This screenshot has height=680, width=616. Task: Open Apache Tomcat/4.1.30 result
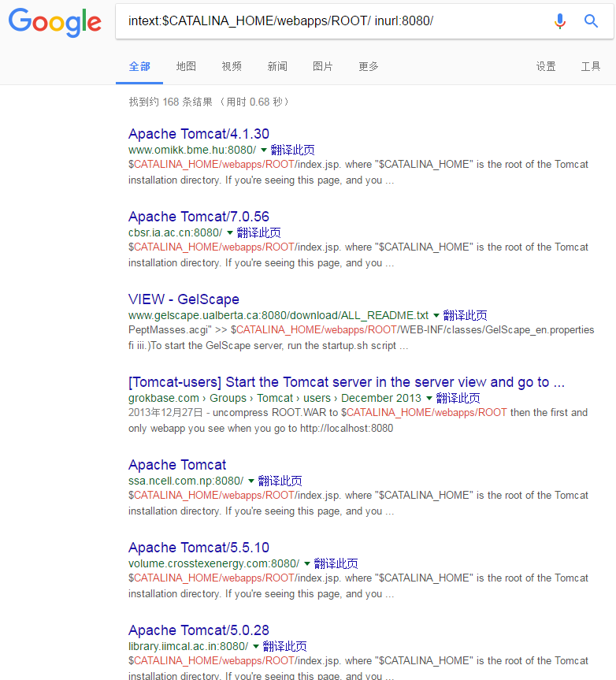coord(199,134)
